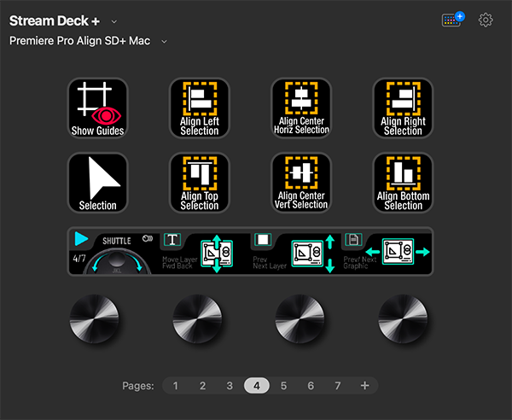The height and width of the screenshot is (420, 512).
Task: Choose the Align Right Selection key
Action: [403, 108]
